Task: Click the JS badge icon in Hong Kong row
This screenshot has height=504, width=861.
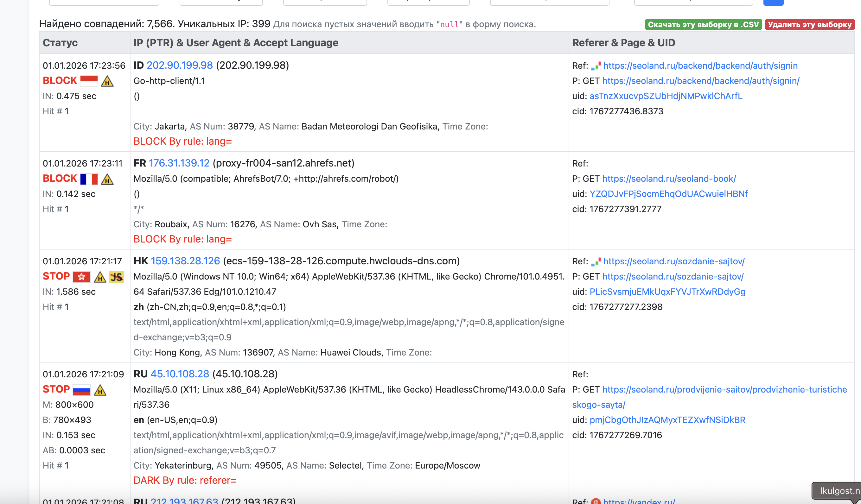Action: pos(117,277)
